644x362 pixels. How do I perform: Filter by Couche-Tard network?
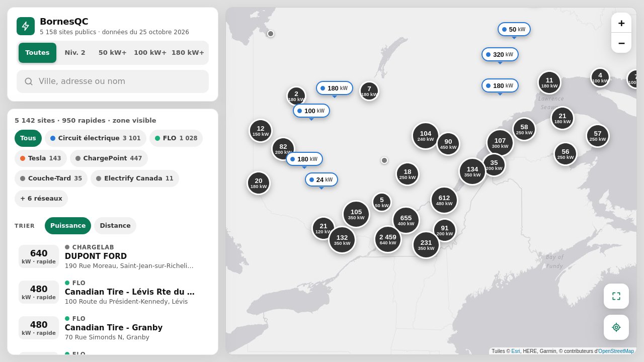51,178
